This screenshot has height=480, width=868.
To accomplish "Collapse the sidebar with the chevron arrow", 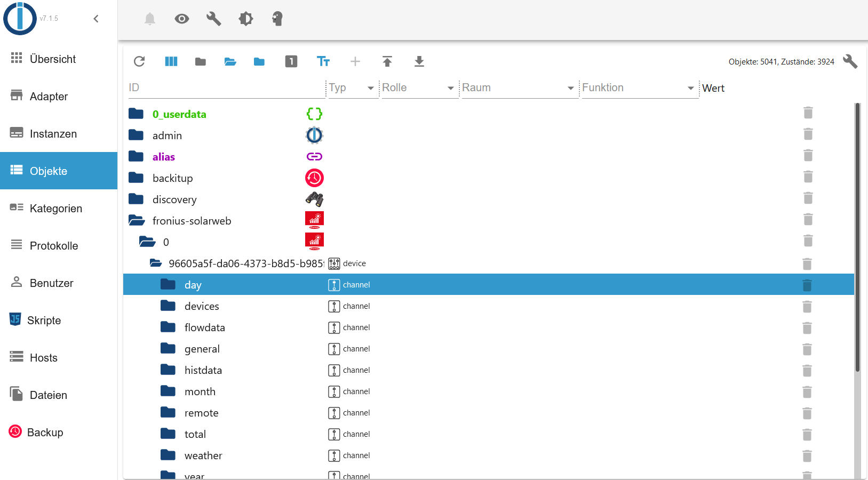I will pos(96,19).
